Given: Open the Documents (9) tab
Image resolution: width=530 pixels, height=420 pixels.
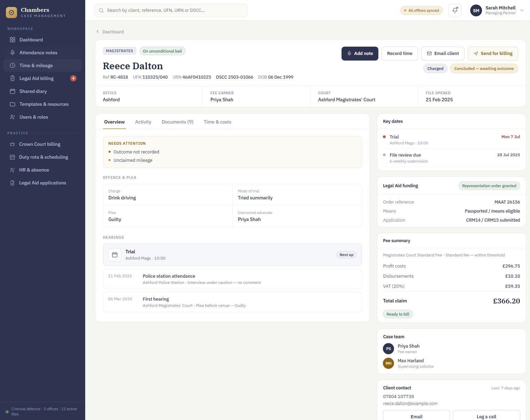Looking at the screenshot, I should [177, 122].
